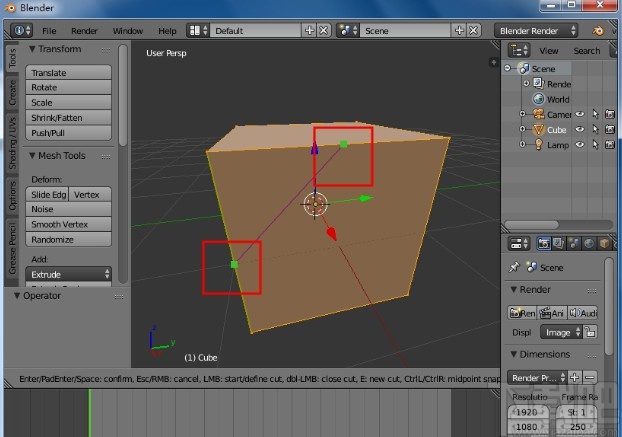Image resolution: width=622 pixels, height=437 pixels.
Task: Click the Randomize button
Action: tap(68, 240)
